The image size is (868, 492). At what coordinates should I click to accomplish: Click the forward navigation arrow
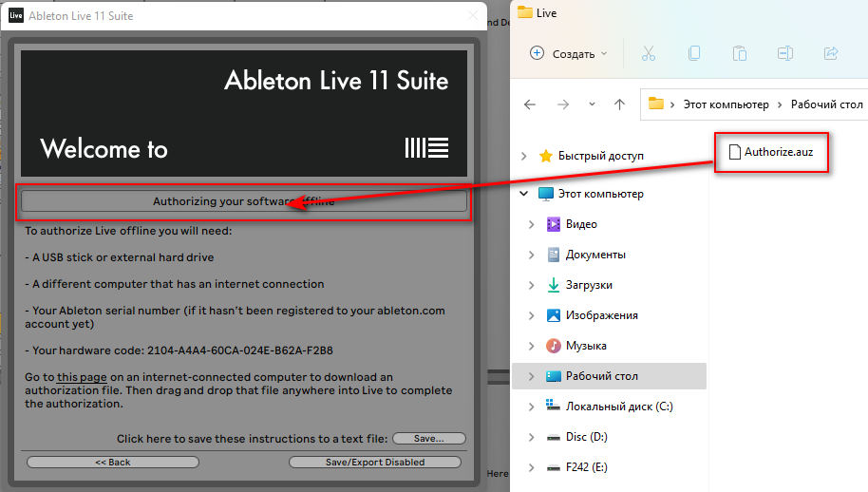[563, 104]
